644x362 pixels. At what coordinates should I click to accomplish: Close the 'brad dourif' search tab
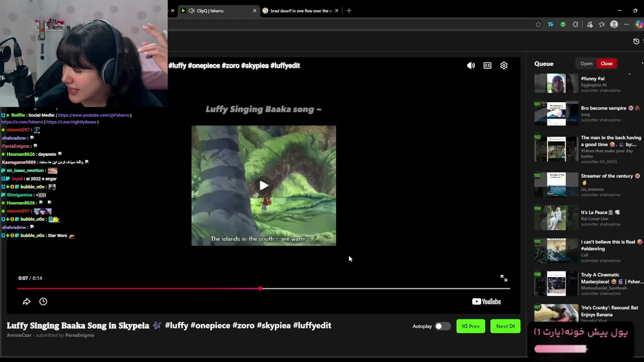pyautogui.click(x=337, y=11)
